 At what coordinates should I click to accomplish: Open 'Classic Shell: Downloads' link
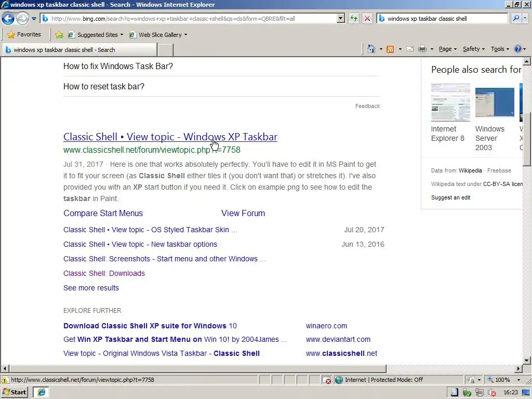pyautogui.click(x=104, y=273)
